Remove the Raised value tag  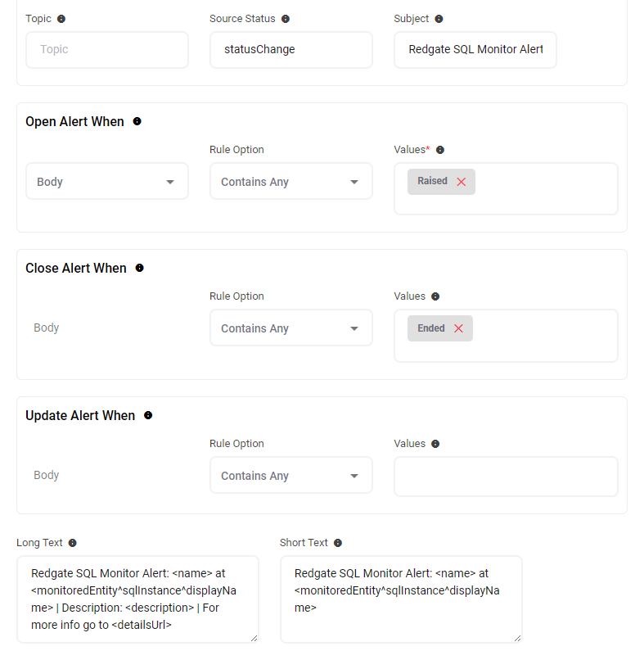point(462,182)
